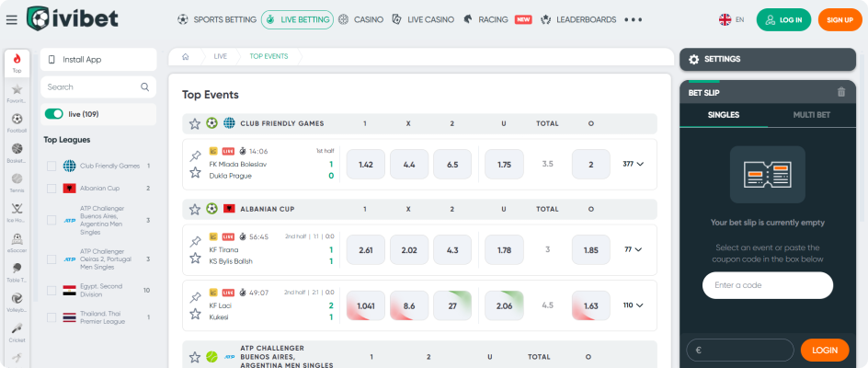Select draw odds 2.02 for KF Tirana
868x368 pixels.
click(x=409, y=249)
